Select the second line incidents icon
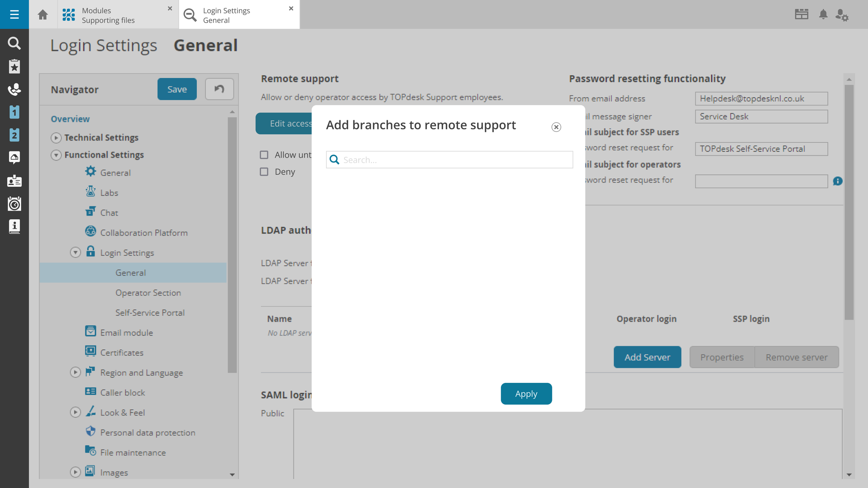Image resolution: width=868 pixels, height=488 pixels. (14, 135)
